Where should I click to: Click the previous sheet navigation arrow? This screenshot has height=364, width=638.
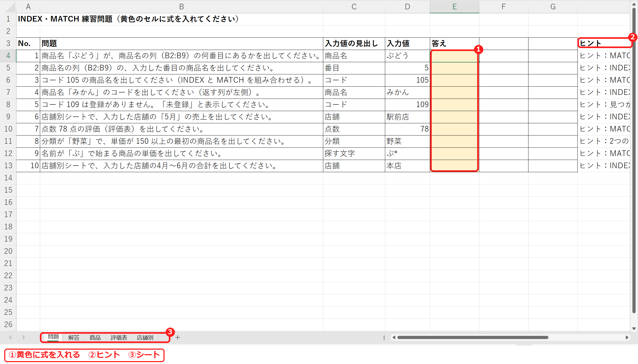(x=11, y=337)
